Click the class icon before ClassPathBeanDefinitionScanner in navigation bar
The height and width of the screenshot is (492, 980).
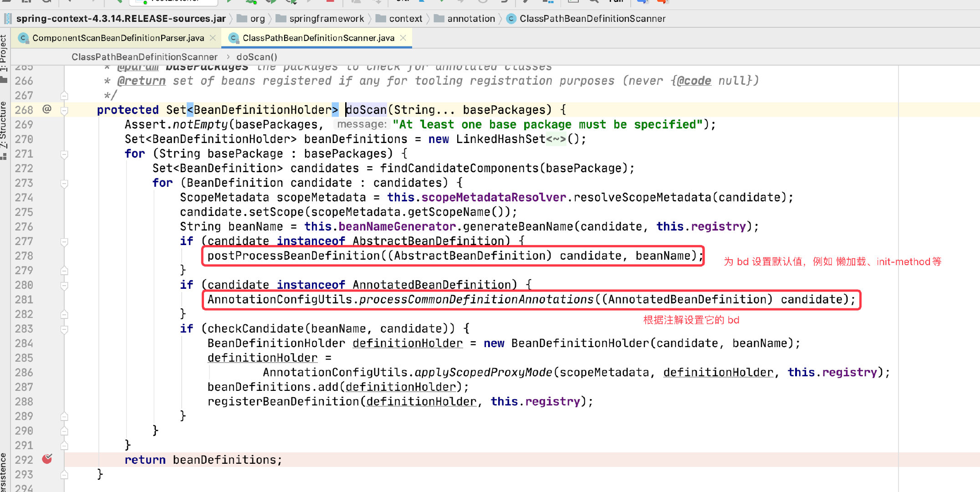511,19
